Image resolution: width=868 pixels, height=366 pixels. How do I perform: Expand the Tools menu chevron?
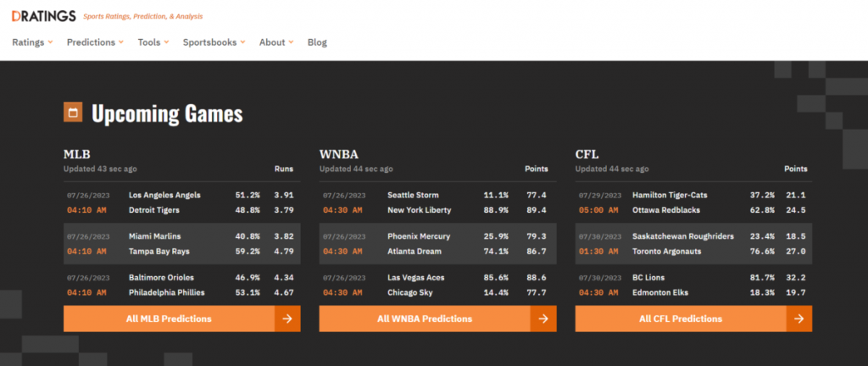[x=166, y=42]
